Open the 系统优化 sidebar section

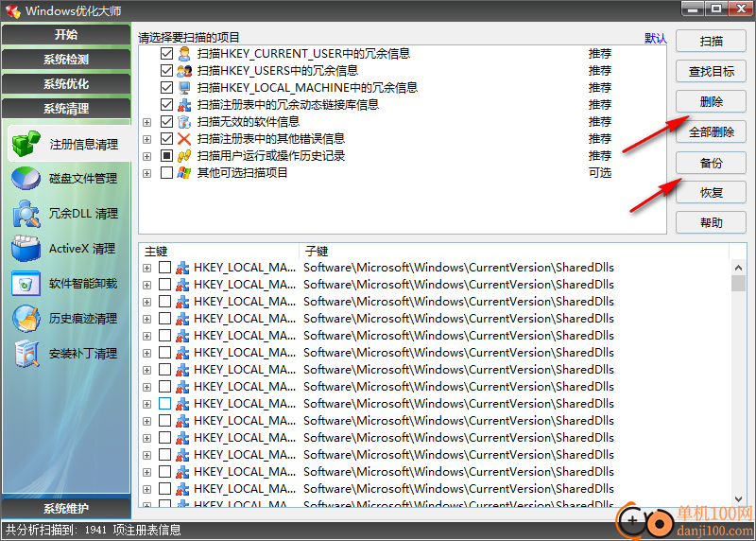(x=66, y=84)
